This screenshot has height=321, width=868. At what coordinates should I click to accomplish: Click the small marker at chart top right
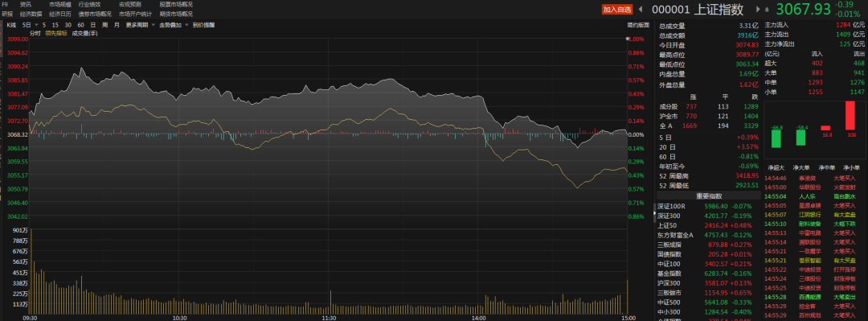point(627,39)
